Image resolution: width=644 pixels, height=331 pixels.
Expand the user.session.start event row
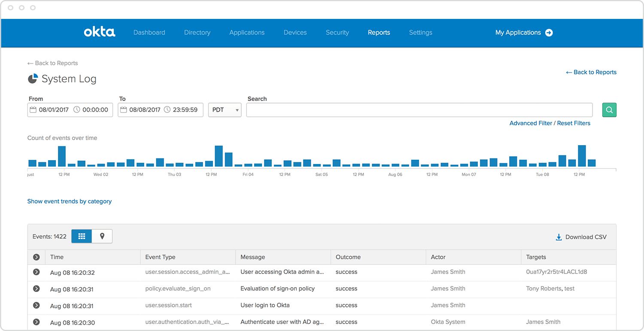coord(36,305)
